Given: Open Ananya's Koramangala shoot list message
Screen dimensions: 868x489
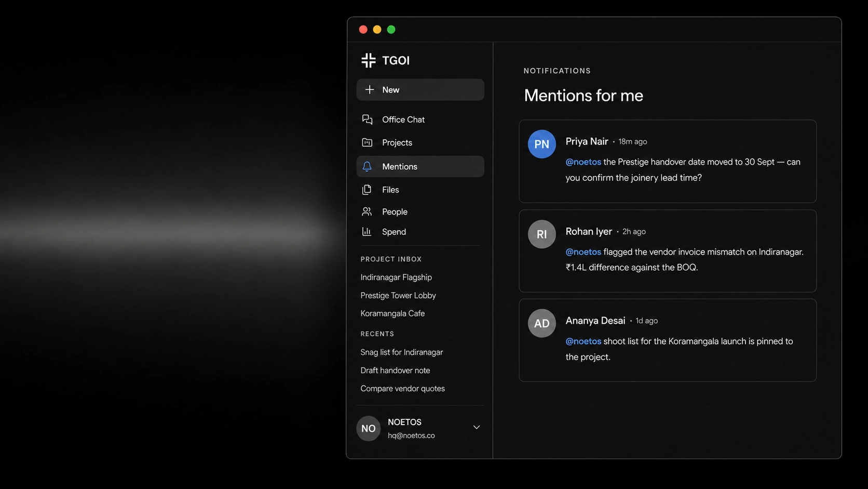Looking at the screenshot, I should pyautogui.click(x=668, y=340).
